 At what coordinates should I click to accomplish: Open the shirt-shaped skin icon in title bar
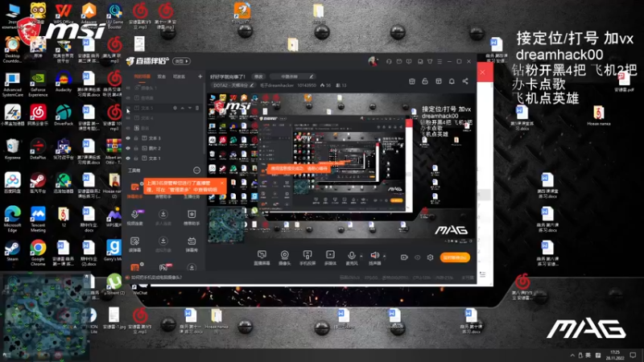point(430,61)
